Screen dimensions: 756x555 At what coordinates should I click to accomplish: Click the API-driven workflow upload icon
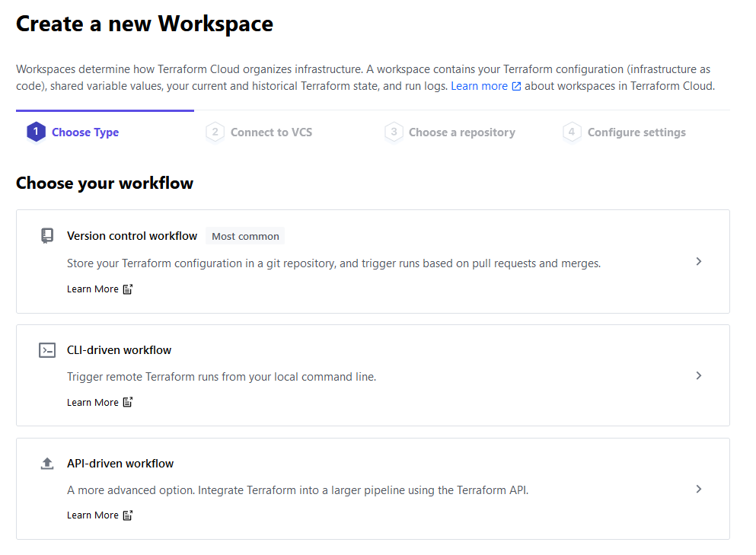point(47,464)
